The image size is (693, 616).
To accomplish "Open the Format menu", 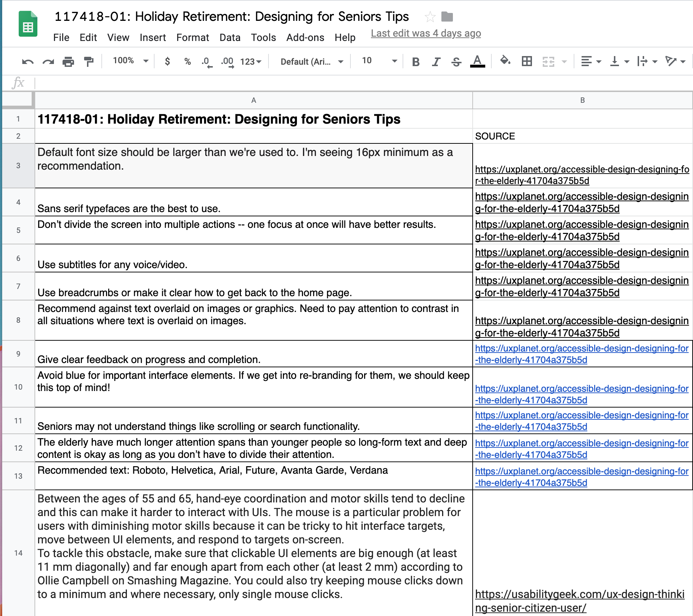I will 193,37.
